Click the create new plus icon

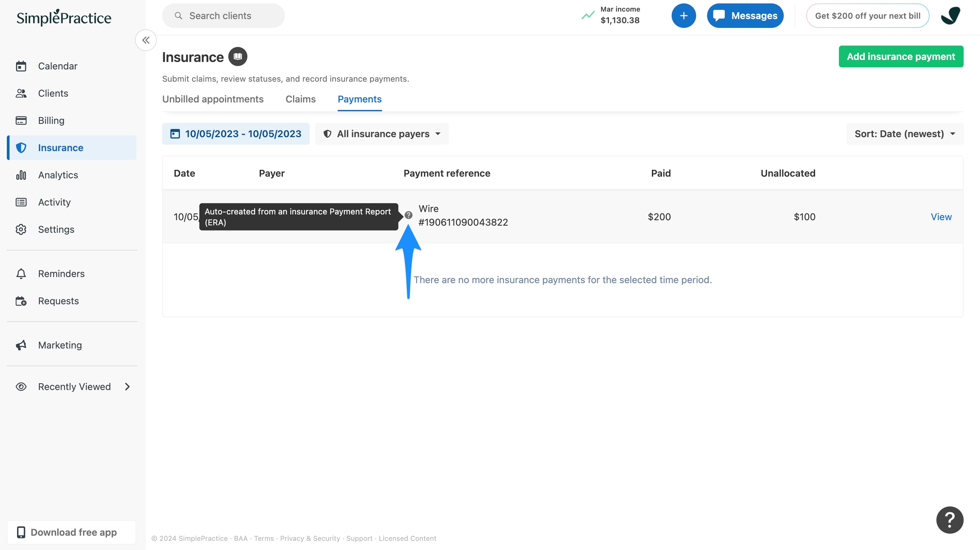point(684,16)
